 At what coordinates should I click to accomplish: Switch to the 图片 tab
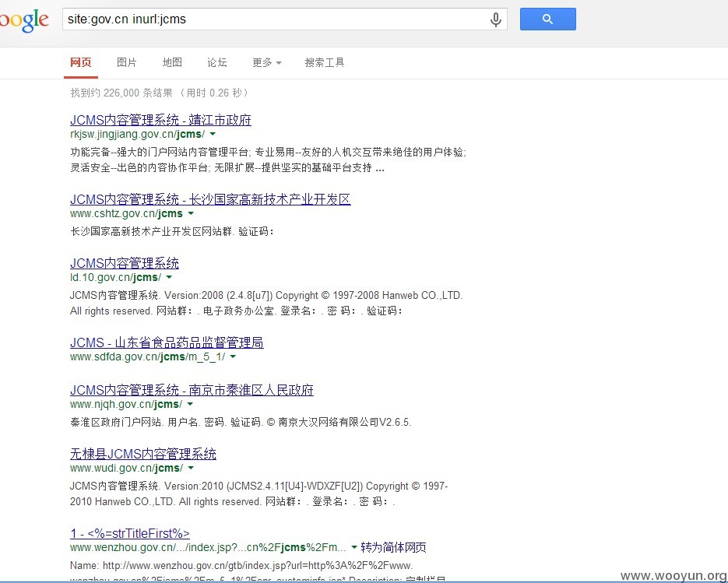tap(127, 62)
